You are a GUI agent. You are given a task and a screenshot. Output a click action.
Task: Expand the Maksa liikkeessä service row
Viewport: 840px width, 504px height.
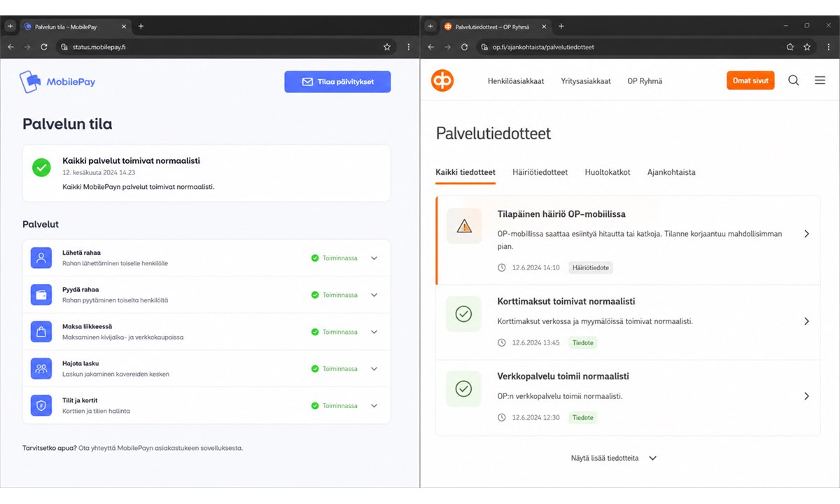(x=374, y=332)
